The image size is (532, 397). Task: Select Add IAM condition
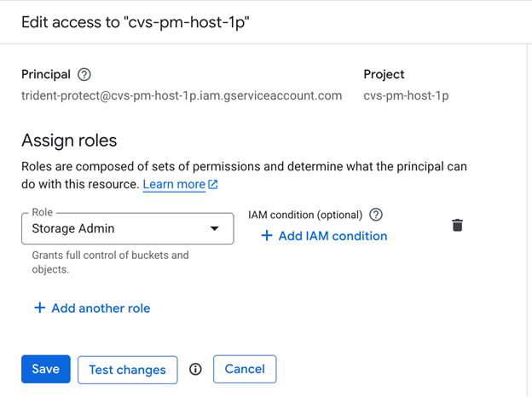pyautogui.click(x=332, y=236)
